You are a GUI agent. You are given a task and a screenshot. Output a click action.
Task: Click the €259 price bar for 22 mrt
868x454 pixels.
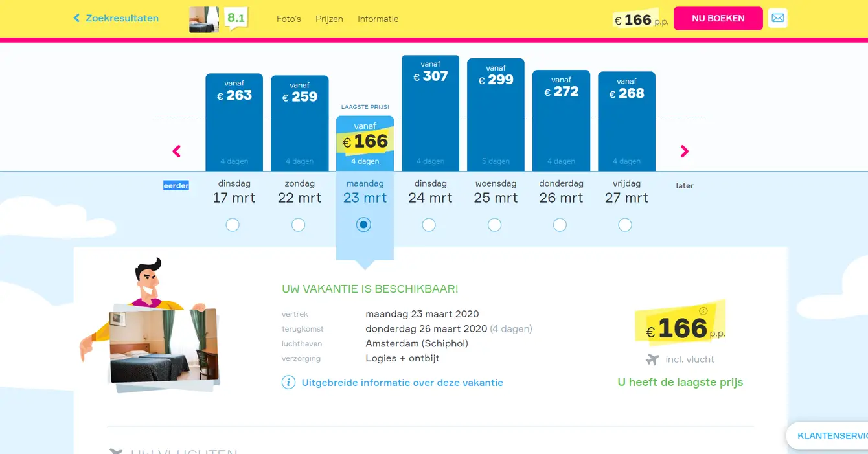[x=300, y=124]
